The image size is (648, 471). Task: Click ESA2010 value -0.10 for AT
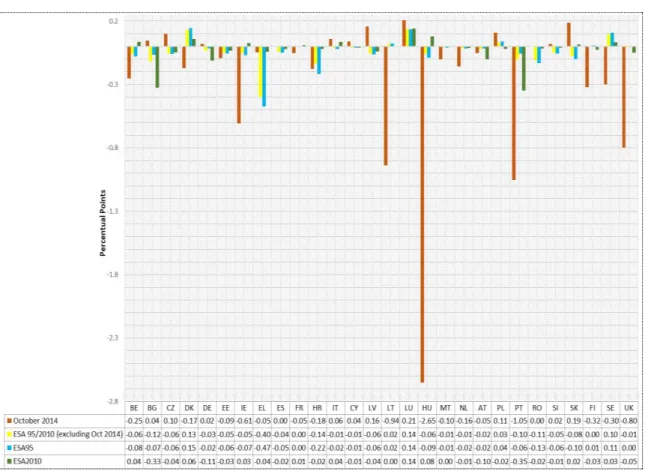(x=482, y=461)
